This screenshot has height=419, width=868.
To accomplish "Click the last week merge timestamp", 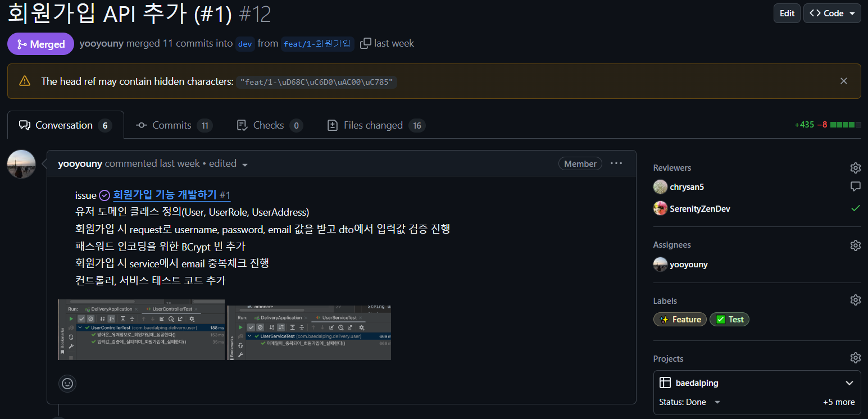I will tap(394, 43).
